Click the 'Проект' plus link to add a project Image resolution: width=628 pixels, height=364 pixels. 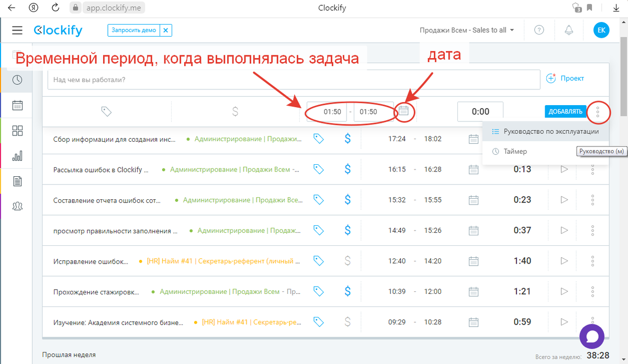565,78
